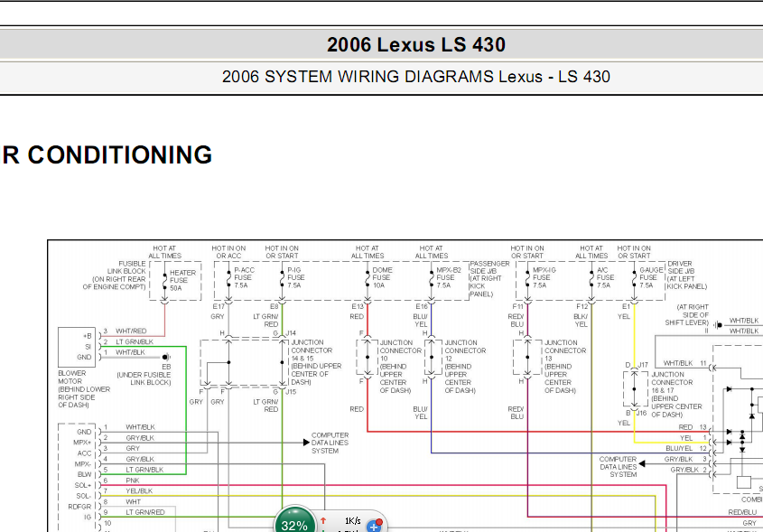Click the JUNCTION CONNECTOR 10 label

400,367
